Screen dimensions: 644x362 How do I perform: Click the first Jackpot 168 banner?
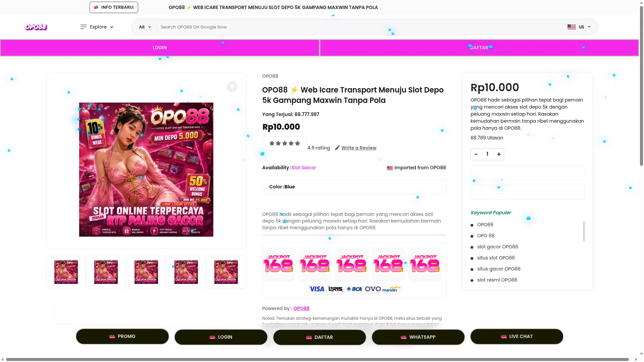coord(278,264)
